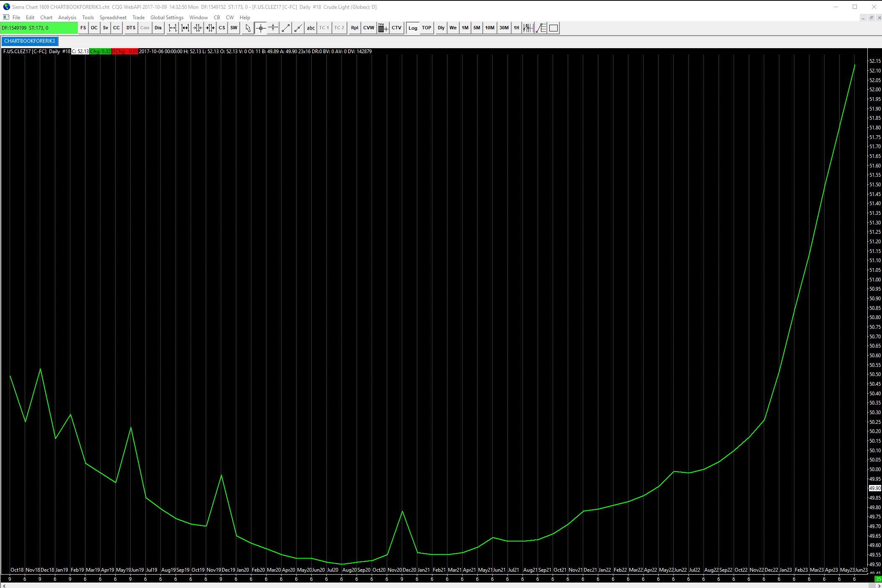This screenshot has height=588, width=882.
Task: Click the bar chart studies icon
Action: click(x=528, y=28)
